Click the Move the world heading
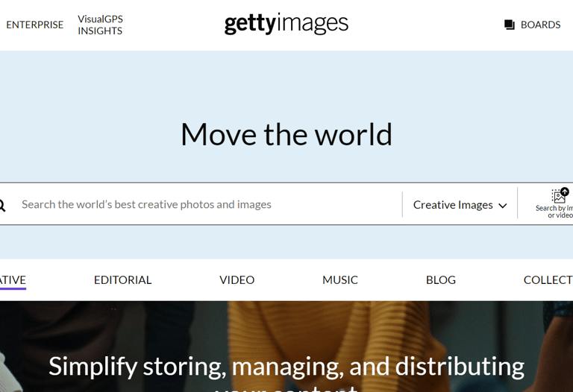Screen dimensions: 573x392 pyautogui.click(x=286, y=134)
